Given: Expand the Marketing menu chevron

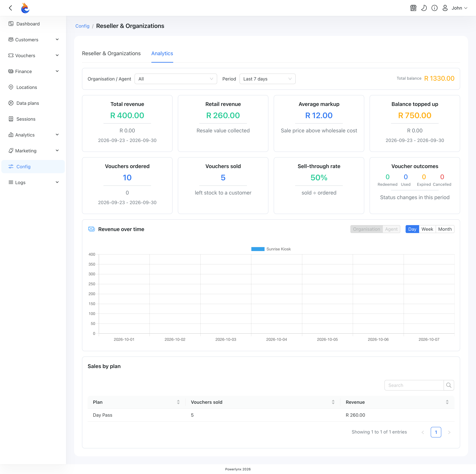Looking at the screenshot, I should [57, 151].
